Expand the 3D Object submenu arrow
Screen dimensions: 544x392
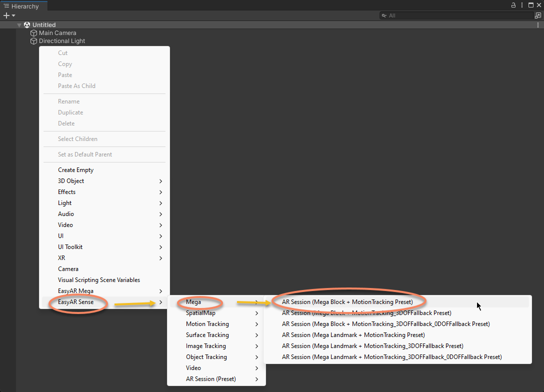pyautogui.click(x=160, y=181)
